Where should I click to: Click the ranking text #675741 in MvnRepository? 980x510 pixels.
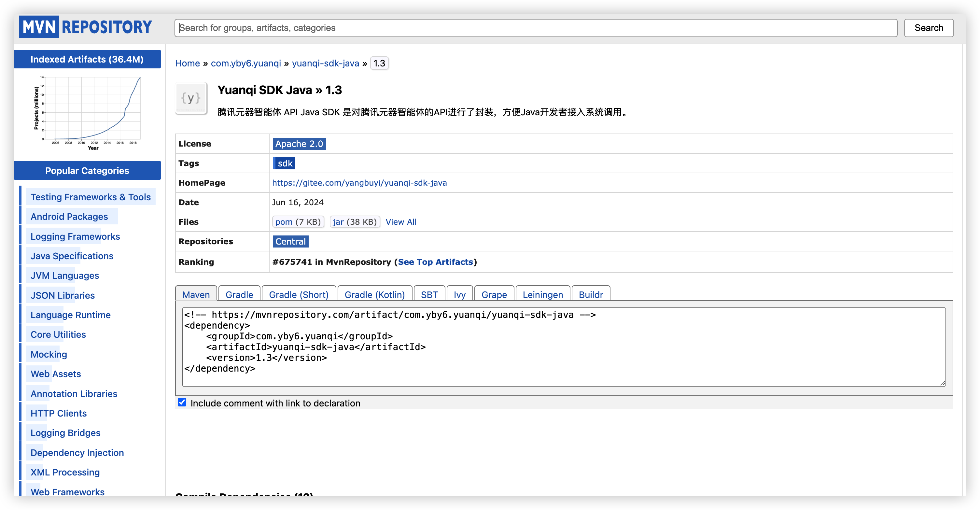[x=332, y=262]
